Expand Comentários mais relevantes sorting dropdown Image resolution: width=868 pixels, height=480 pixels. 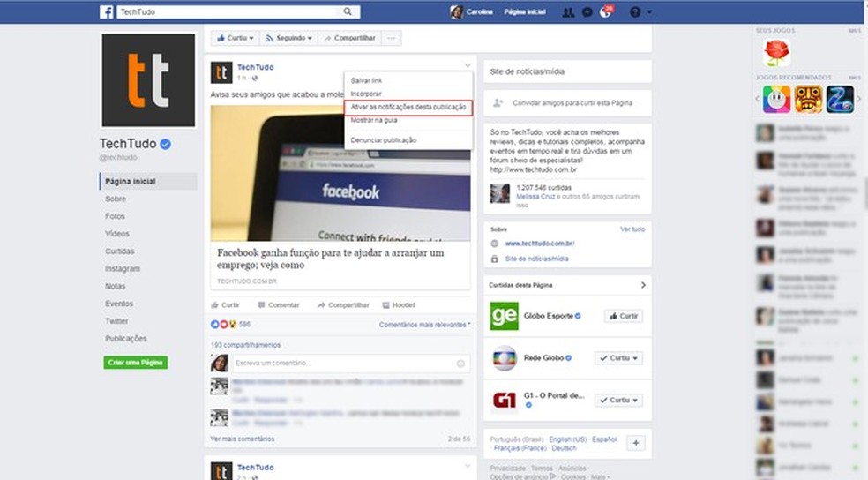click(424, 325)
